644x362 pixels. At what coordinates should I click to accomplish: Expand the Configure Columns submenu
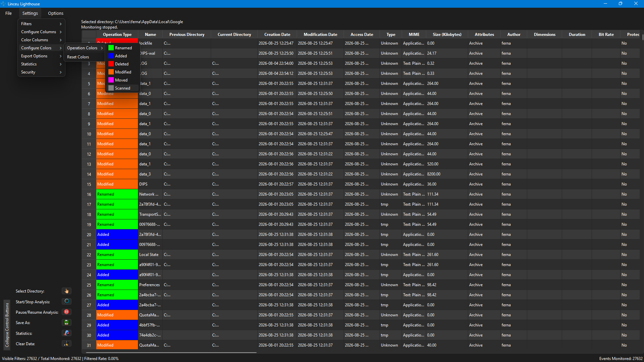pos(41,32)
